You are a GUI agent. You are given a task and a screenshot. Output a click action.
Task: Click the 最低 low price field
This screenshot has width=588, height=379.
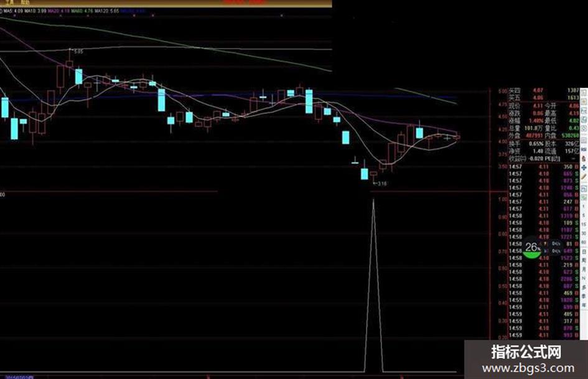pyautogui.click(x=562, y=121)
